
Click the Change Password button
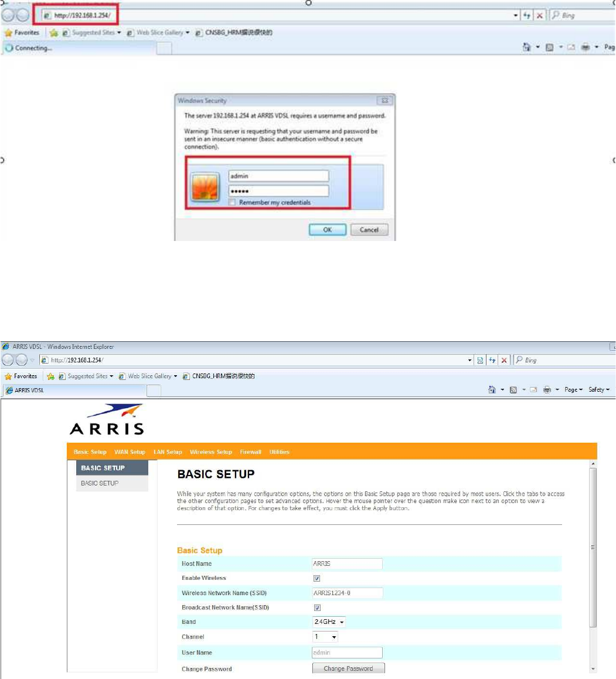click(x=349, y=668)
